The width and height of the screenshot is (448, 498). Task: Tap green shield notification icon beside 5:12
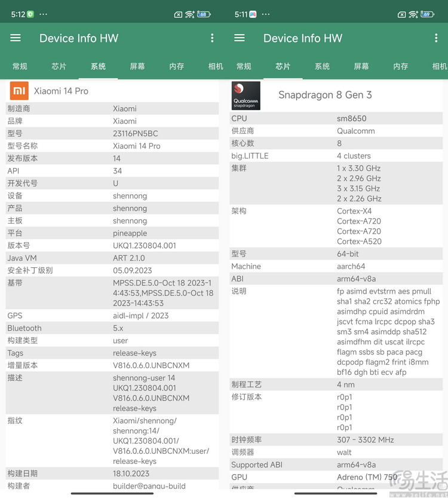click(x=30, y=14)
